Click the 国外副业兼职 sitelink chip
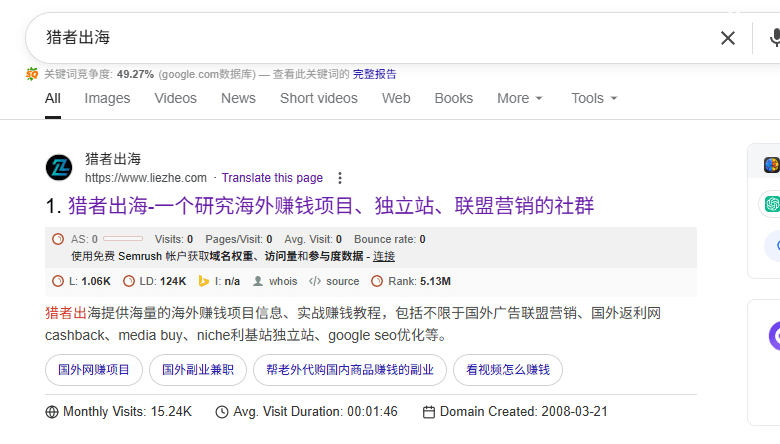Screen dimensions: 780x444 tap(198, 370)
